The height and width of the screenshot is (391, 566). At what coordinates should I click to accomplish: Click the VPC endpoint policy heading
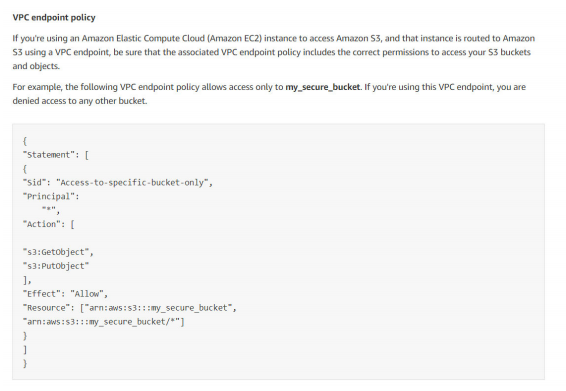[x=54, y=17]
